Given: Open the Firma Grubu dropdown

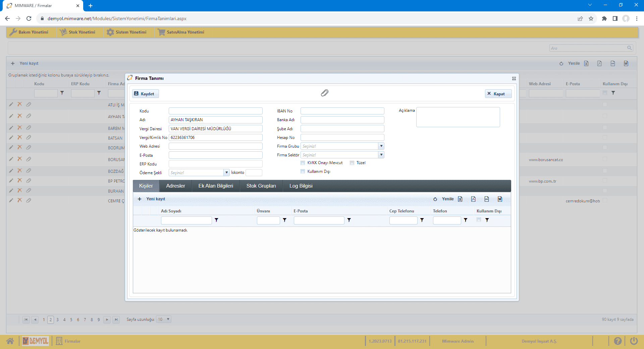Looking at the screenshot, I should 381,146.
